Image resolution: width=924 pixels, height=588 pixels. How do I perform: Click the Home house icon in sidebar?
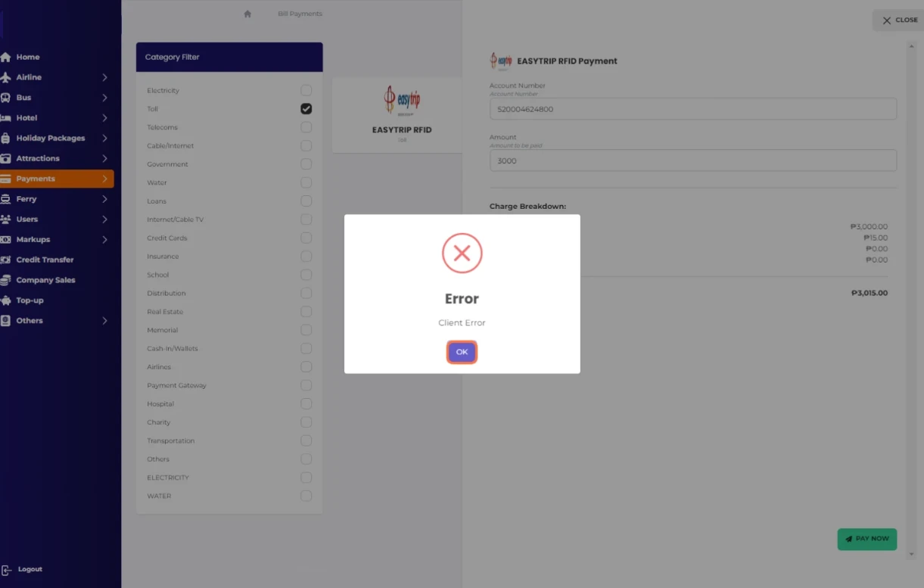tap(6, 58)
